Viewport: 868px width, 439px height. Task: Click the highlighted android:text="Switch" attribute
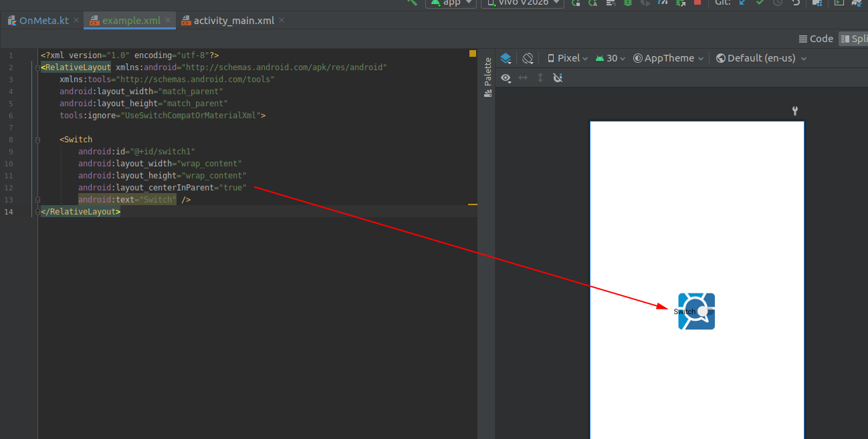pyautogui.click(x=127, y=200)
